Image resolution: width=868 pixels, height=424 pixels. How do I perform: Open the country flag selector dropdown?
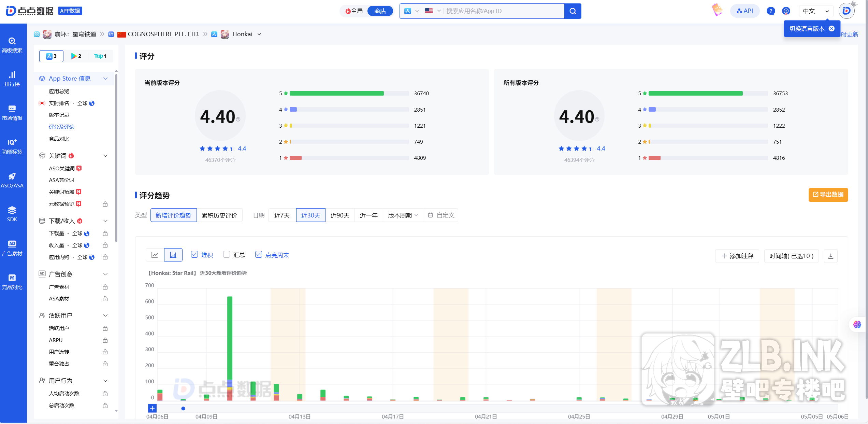click(433, 11)
